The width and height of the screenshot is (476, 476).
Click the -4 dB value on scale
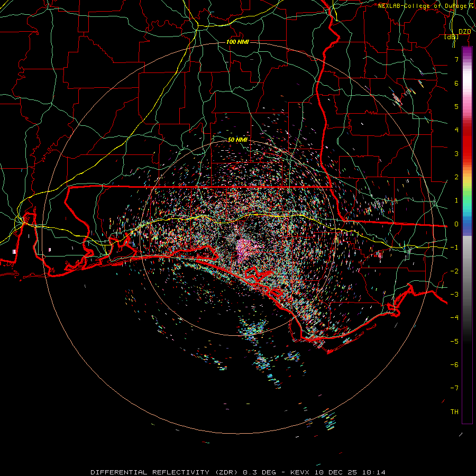tap(454, 318)
